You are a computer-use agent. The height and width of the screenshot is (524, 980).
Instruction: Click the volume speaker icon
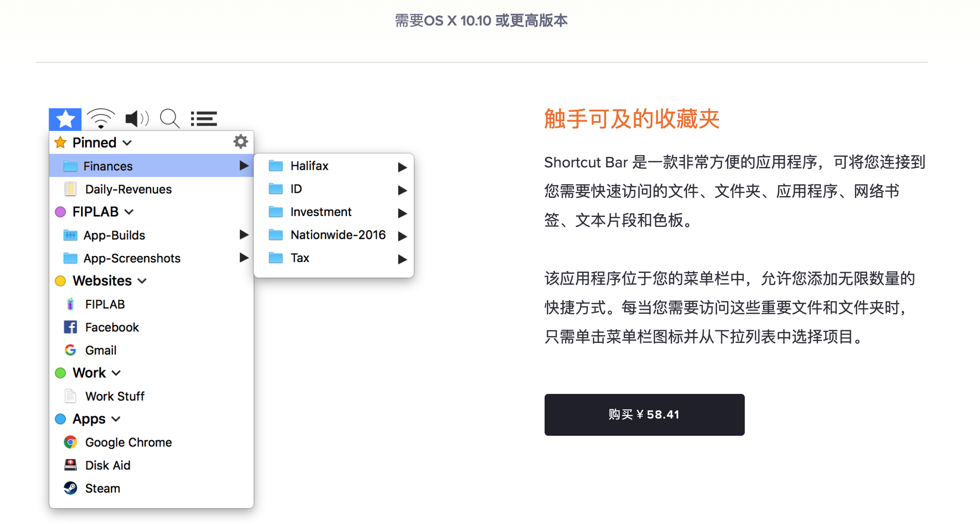tap(136, 119)
